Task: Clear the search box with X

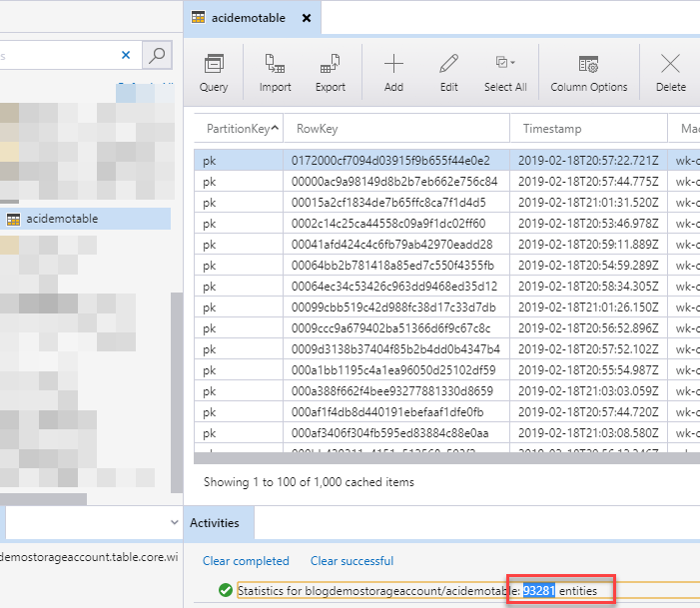Action: tap(126, 55)
